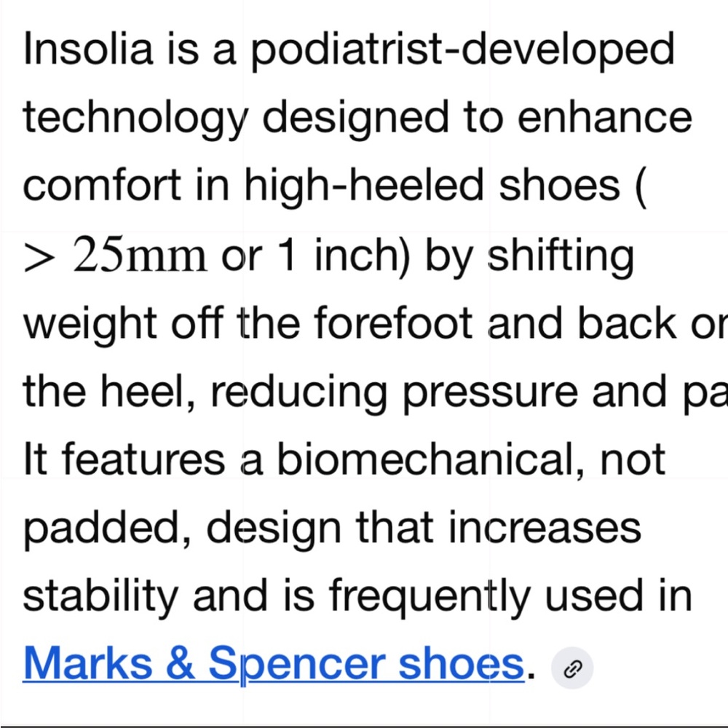Click the word "forefoot"
The image size is (728, 728).
[393, 323]
